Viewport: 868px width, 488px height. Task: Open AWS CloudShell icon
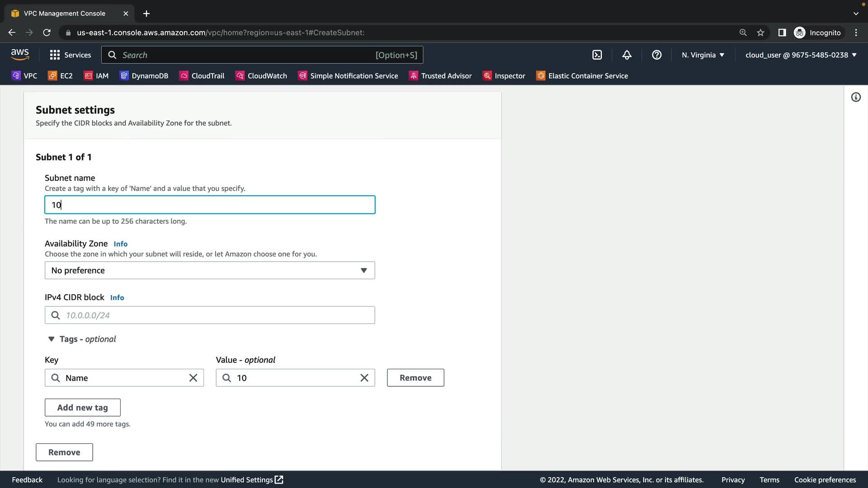(x=597, y=55)
